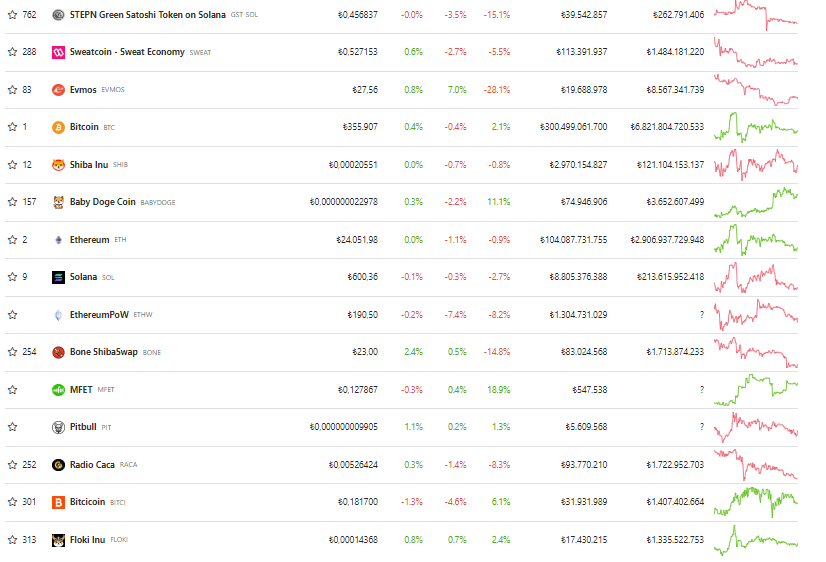Click the orange Bitcoin logo

[58, 127]
